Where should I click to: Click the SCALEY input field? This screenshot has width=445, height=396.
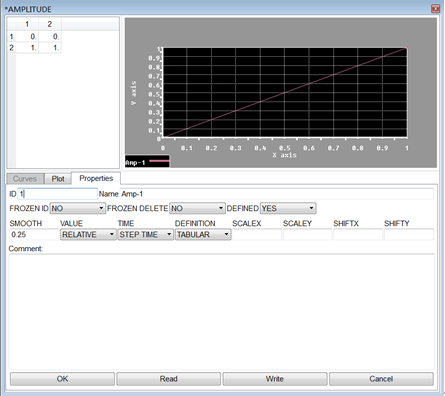click(307, 235)
